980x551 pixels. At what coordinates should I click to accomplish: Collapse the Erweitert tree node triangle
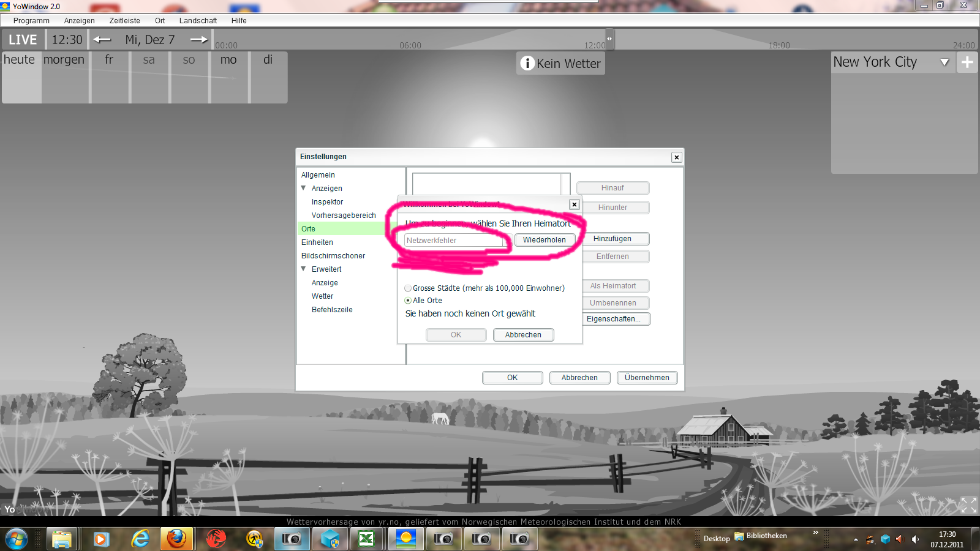tap(303, 269)
